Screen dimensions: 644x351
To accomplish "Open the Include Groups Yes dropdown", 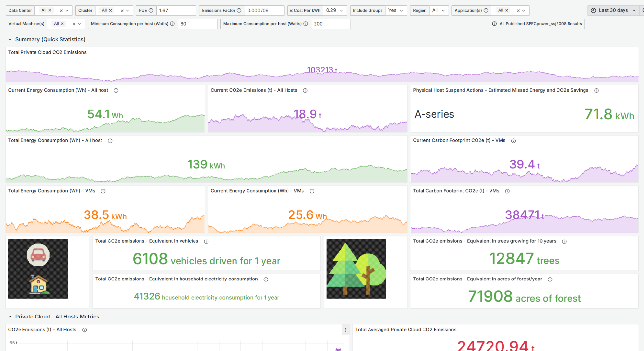I will click(x=396, y=10).
